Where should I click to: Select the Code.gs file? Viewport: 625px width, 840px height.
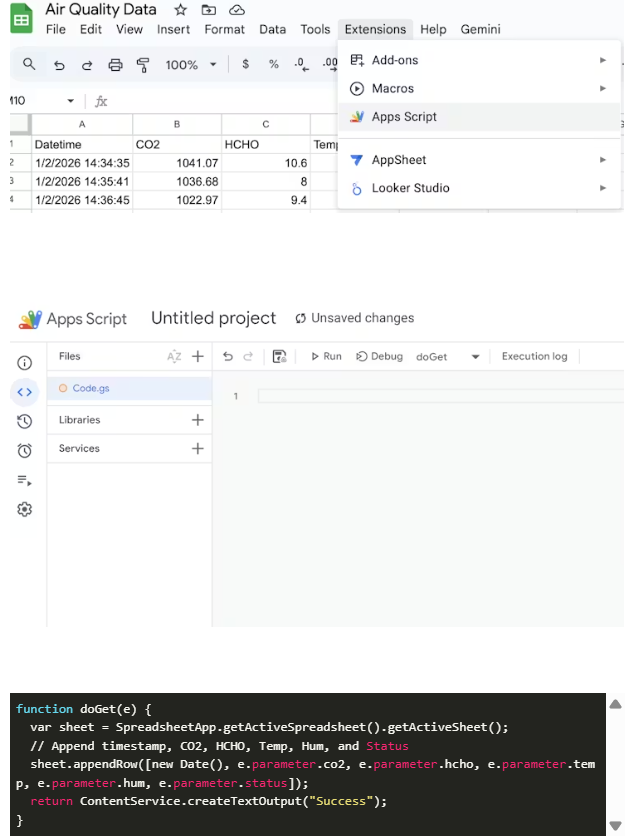(91, 388)
